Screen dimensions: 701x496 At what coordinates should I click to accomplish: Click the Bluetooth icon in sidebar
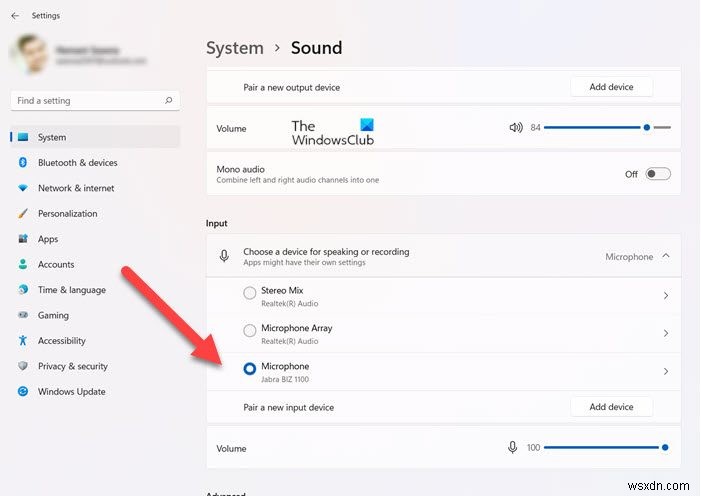click(x=23, y=162)
